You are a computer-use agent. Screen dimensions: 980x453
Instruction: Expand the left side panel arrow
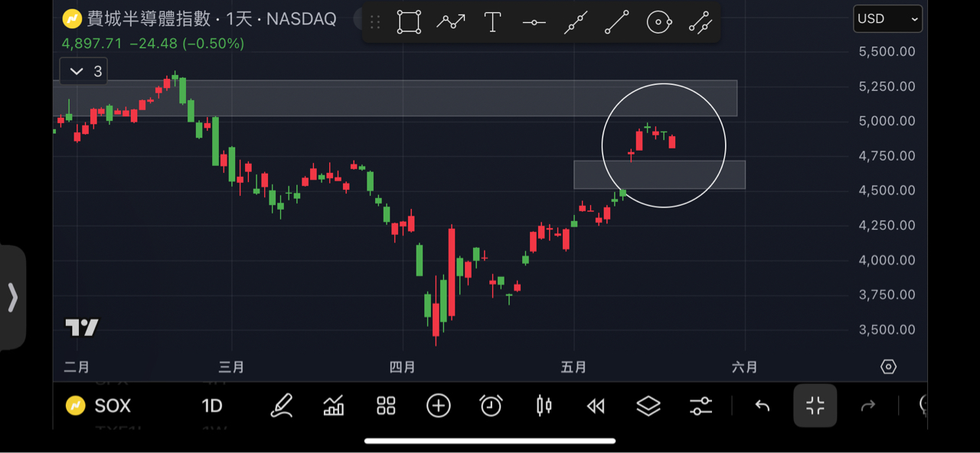13,298
